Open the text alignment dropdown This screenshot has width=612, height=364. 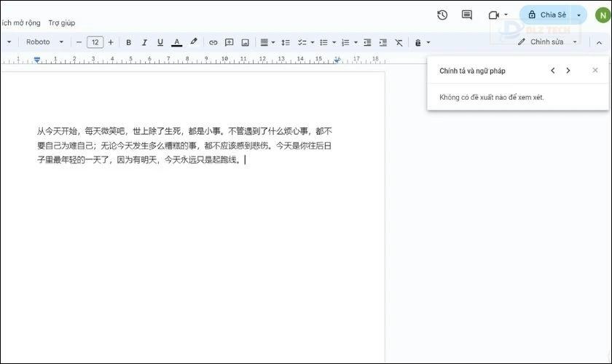267,42
